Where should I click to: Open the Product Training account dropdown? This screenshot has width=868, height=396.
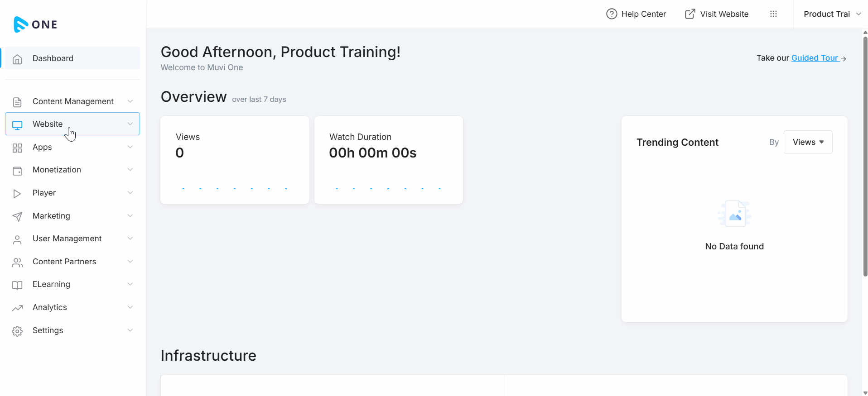pos(832,14)
